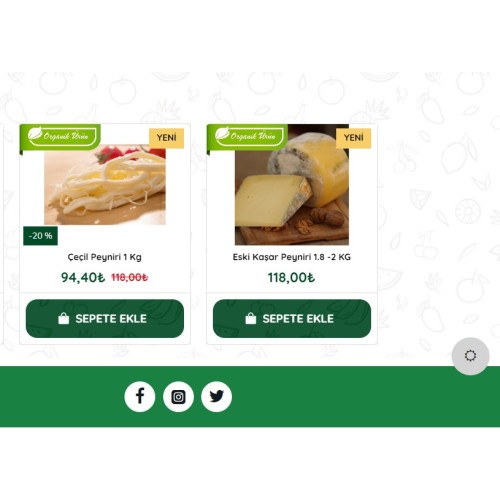Image resolution: width=500 pixels, height=500 pixels.
Task: Click YENİ label on Çeçil Peyniri card
Action: click(x=167, y=138)
